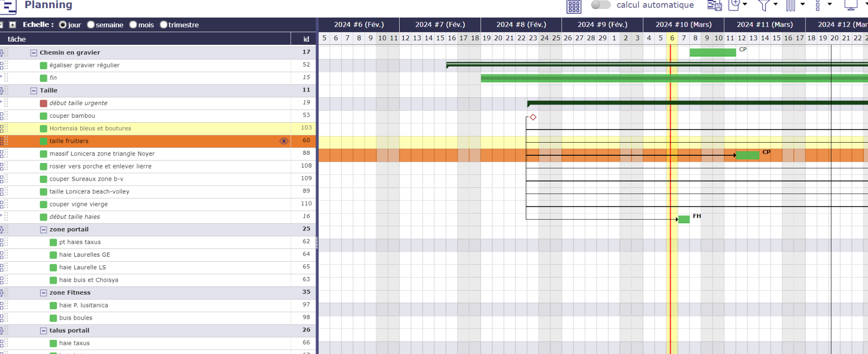Click status square of haie Laurelles GE
The image size is (868, 354).
click(53, 255)
